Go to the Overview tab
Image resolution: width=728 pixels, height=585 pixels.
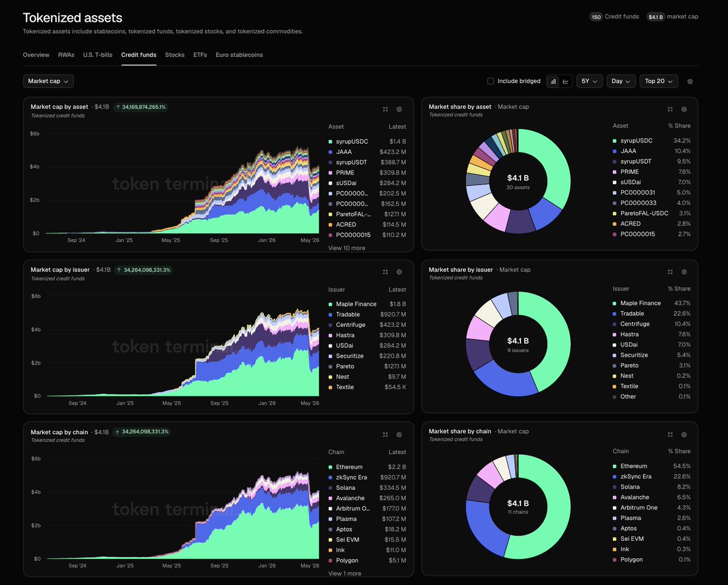(x=36, y=55)
